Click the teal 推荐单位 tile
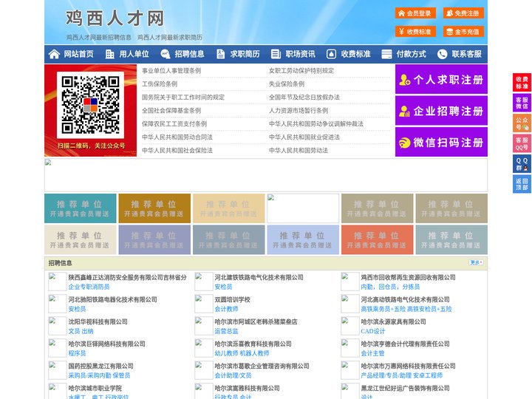The image size is (532, 399). click(80, 208)
